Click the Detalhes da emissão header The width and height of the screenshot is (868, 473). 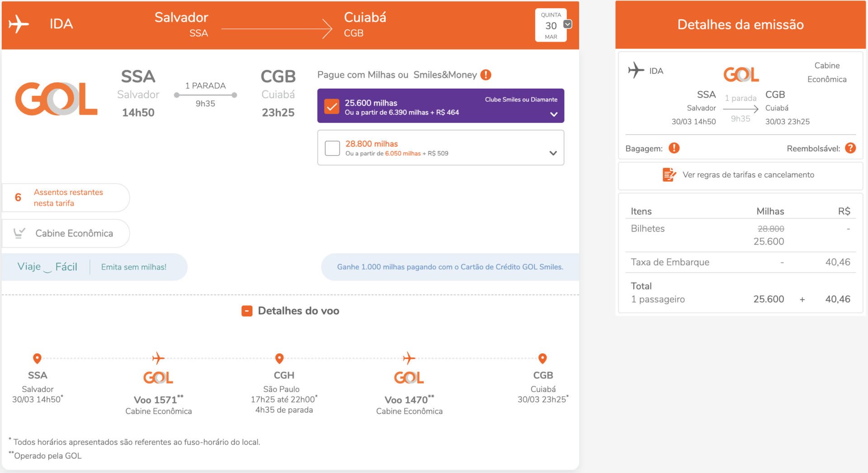(x=741, y=24)
